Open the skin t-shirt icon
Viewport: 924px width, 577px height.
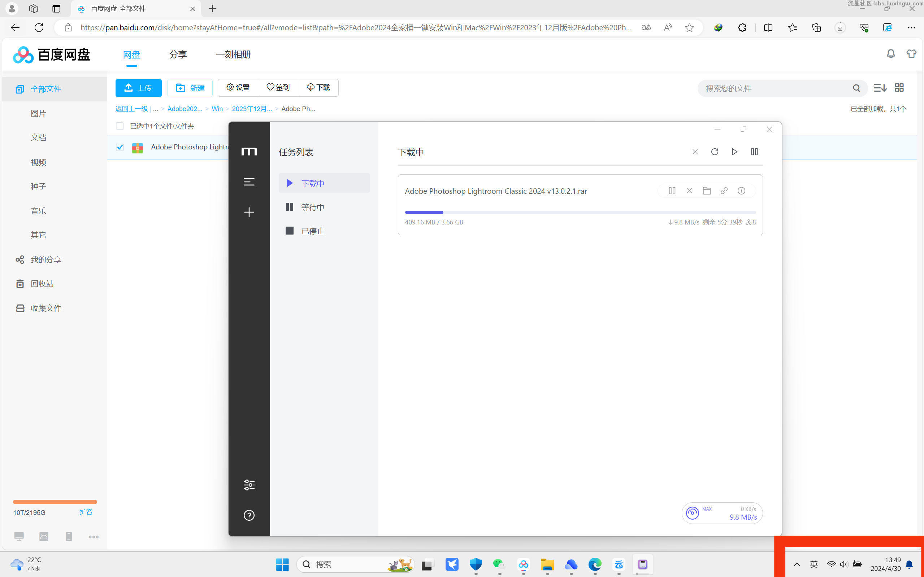(x=911, y=54)
